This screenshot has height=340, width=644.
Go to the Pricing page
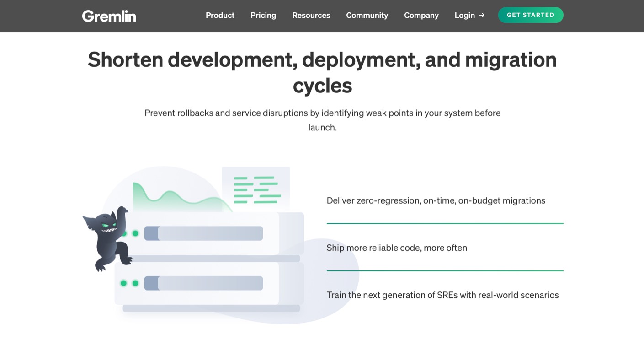263,16
